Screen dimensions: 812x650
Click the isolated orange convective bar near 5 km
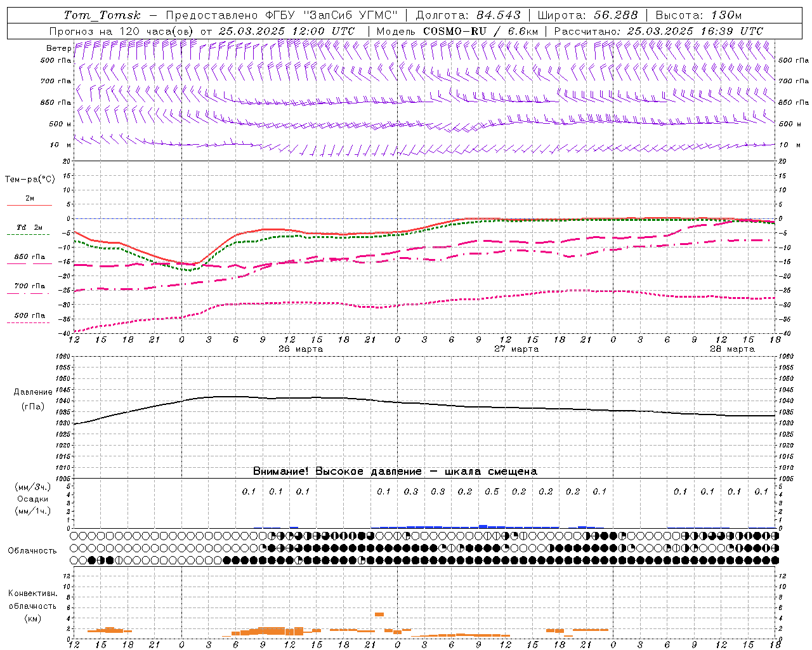tap(379, 614)
